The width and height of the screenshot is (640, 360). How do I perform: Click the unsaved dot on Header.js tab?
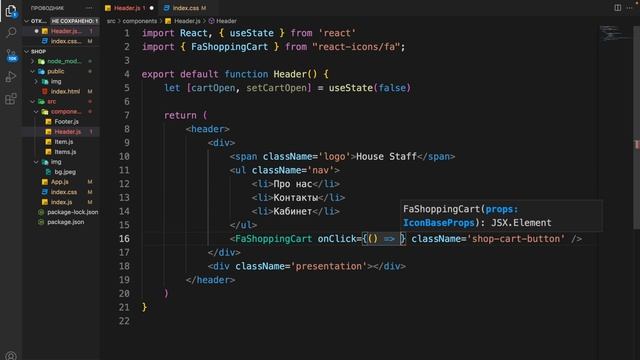(x=152, y=8)
